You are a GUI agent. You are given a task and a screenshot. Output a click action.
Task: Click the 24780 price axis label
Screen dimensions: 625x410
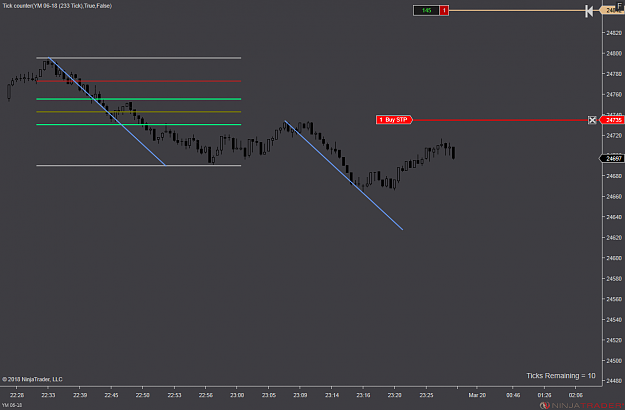click(614, 74)
